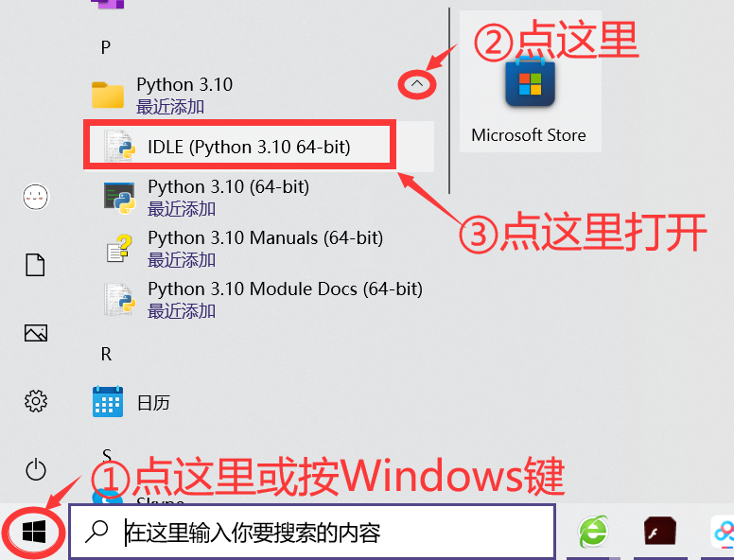Open the Windows Start button
Screen dimensions: 734x560
(34, 532)
